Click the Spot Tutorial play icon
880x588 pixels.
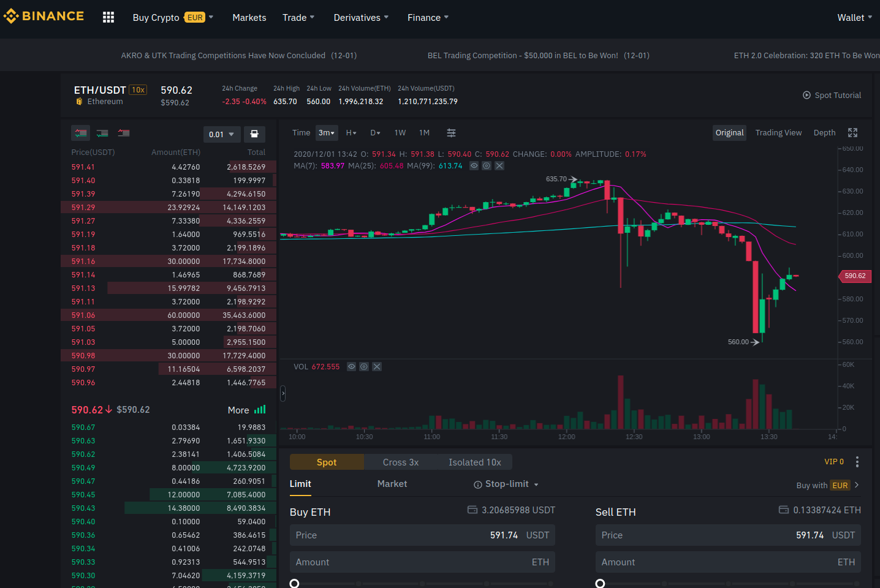point(806,95)
